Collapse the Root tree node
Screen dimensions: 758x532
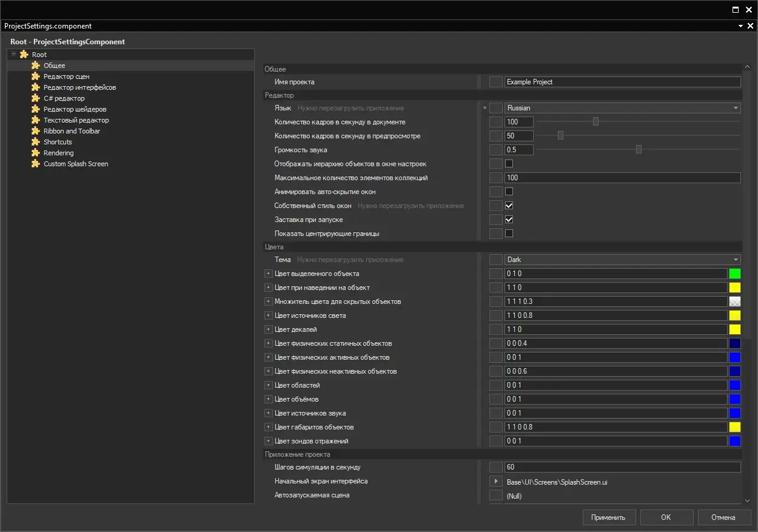pos(14,55)
